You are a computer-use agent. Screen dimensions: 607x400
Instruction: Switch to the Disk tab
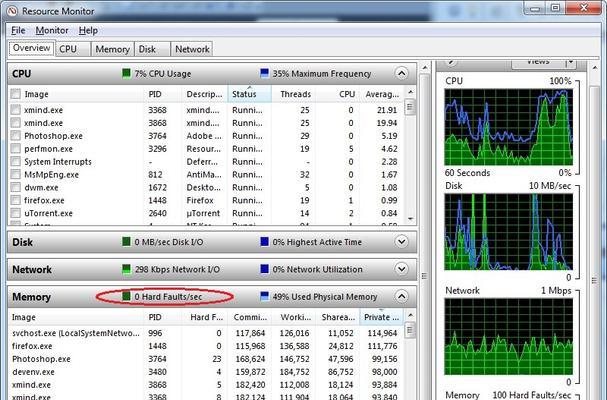pos(152,49)
